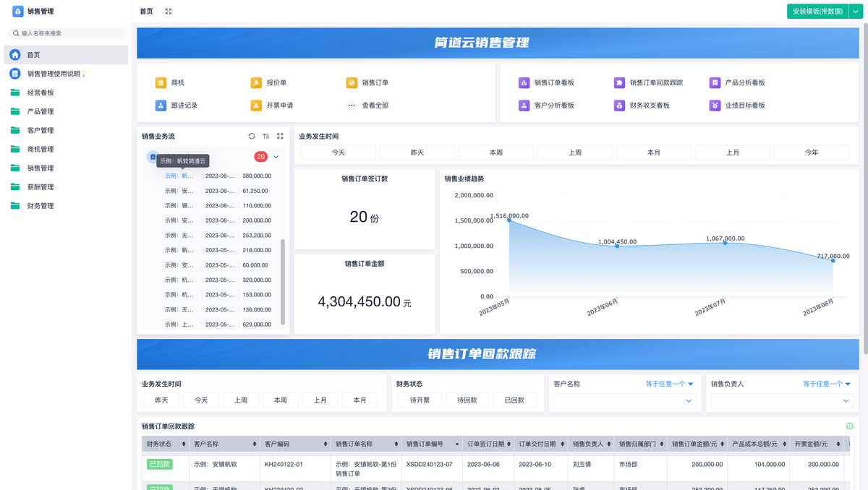Image resolution: width=868 pixels, height=490 pixels.
Task: Open the 销售管理 folder in sidebar
Action: 67,168
